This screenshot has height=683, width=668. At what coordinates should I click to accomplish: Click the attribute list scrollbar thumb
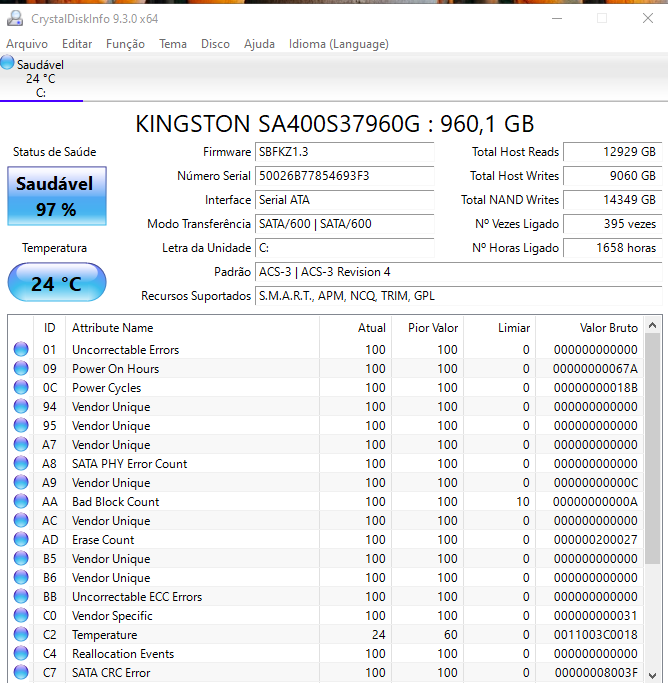[x=652, y=449]
